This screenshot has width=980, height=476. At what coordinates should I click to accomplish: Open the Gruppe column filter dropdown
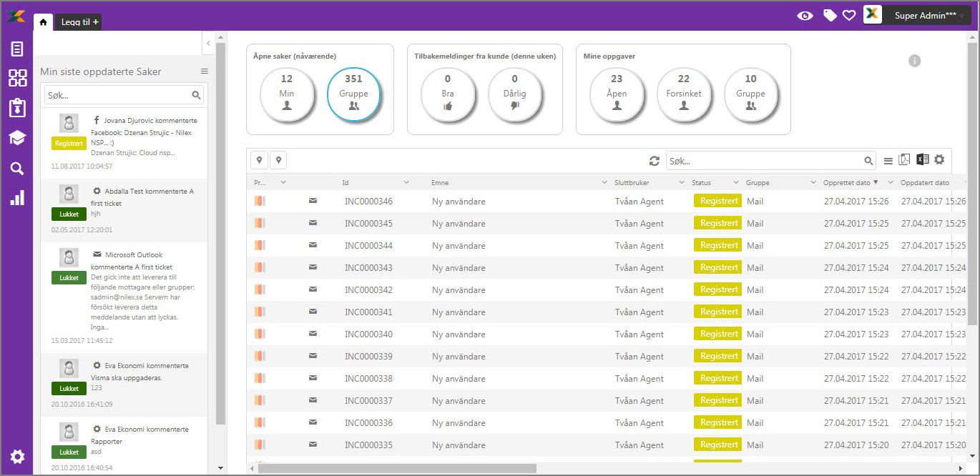(813, 183)
